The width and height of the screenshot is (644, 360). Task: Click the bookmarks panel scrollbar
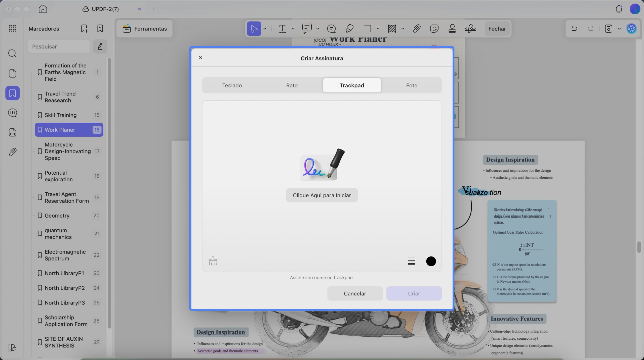coord(109,193)
